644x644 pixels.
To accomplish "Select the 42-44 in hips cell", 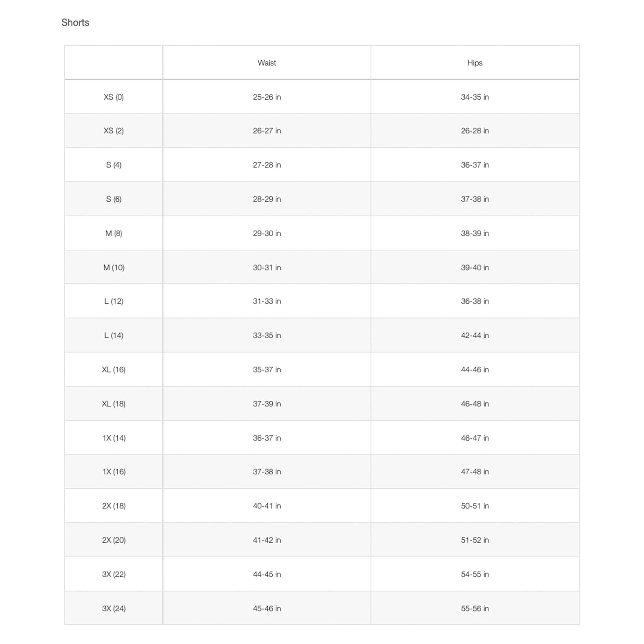I will click(475, 335).
